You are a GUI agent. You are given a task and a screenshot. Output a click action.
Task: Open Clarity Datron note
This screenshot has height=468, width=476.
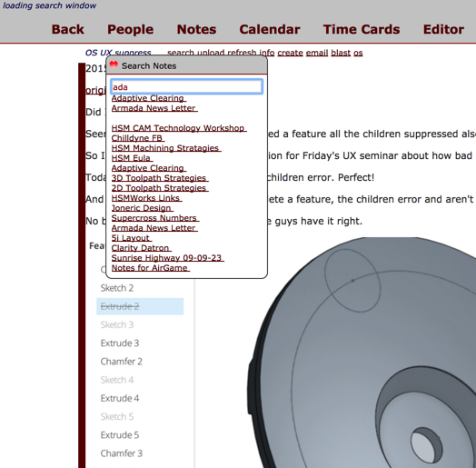(x=141, y=248)
